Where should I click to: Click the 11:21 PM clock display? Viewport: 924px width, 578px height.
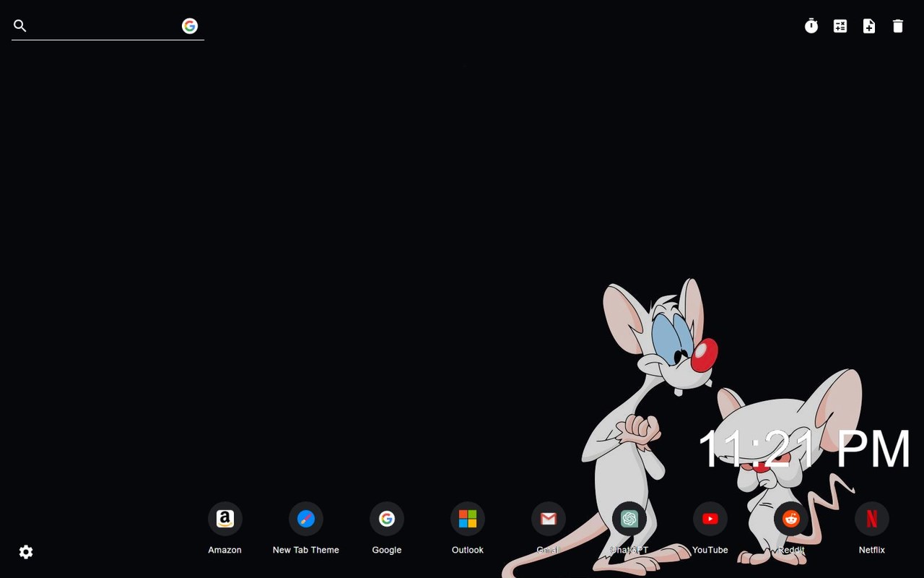pos(804,449)
